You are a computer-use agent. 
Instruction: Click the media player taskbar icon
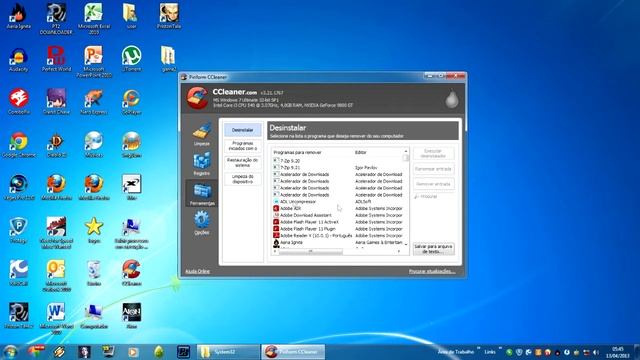pos(133,352)
